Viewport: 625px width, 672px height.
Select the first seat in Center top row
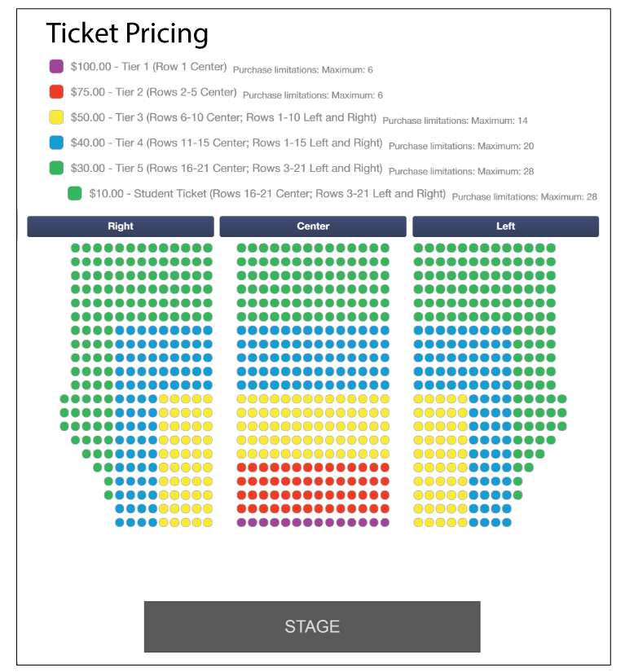241,248
